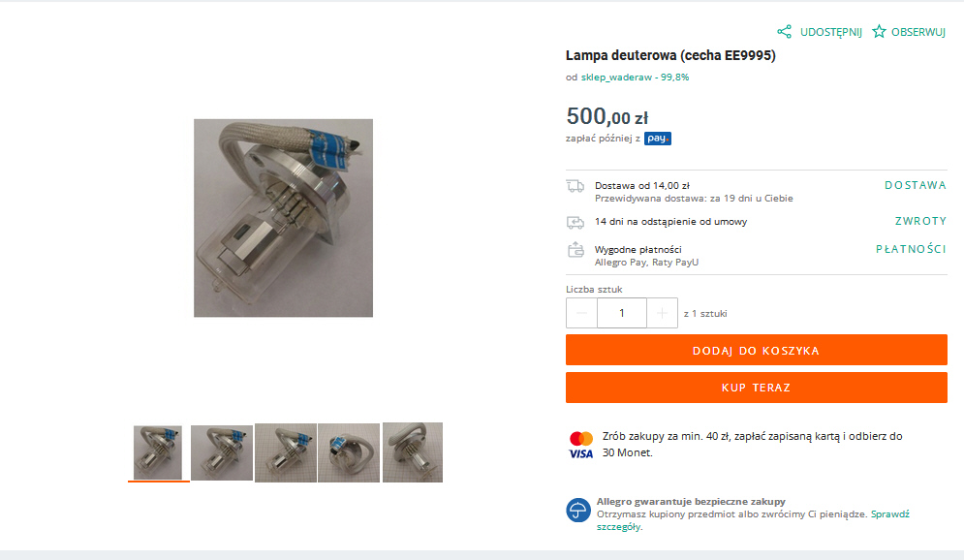Click the wallet payments icon
This screenshot has width=964, height=560.
(x=575, y=250)
